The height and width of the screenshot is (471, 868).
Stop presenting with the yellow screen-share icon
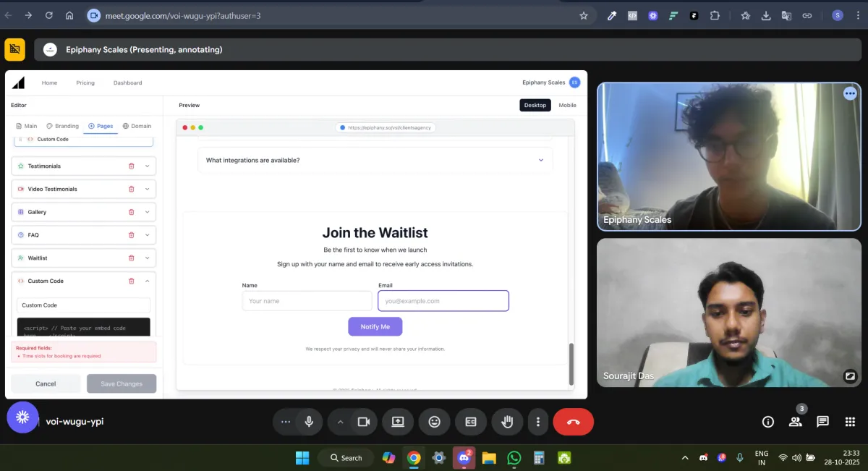coord(14,49)
